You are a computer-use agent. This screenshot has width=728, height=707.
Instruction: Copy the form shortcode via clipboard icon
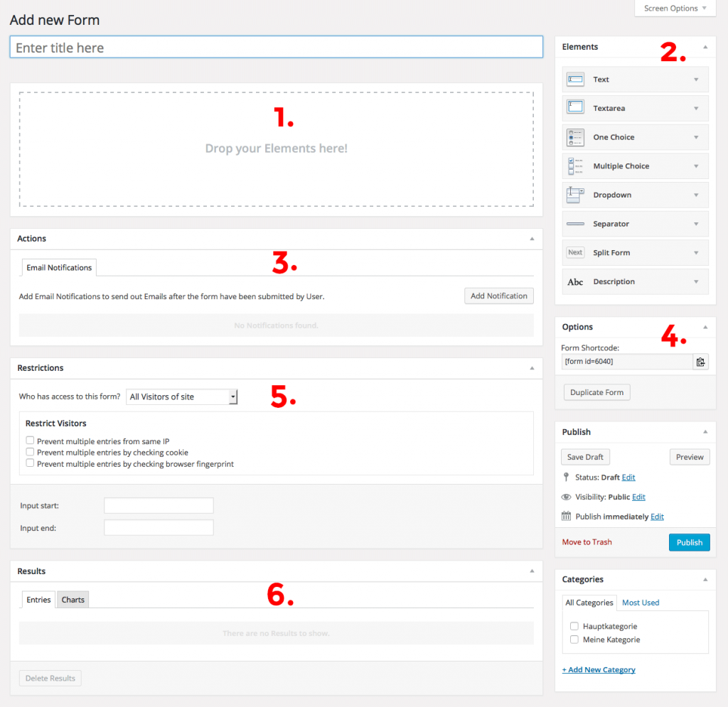701,361
